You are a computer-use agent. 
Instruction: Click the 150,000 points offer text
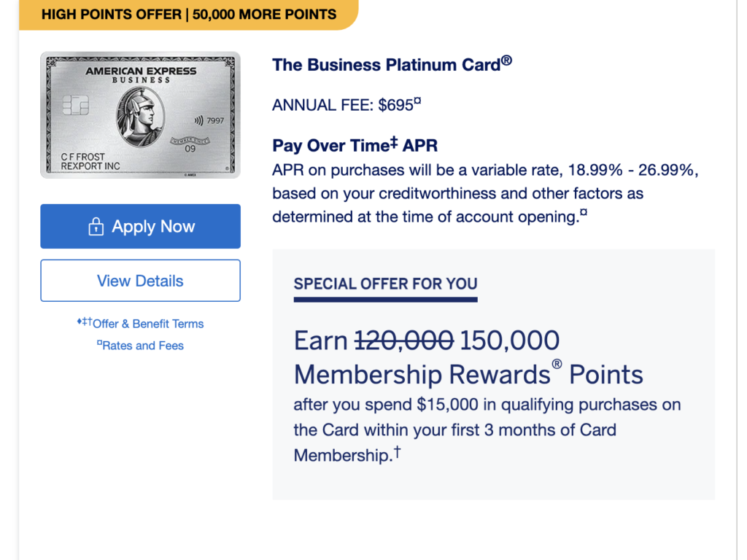510,341
